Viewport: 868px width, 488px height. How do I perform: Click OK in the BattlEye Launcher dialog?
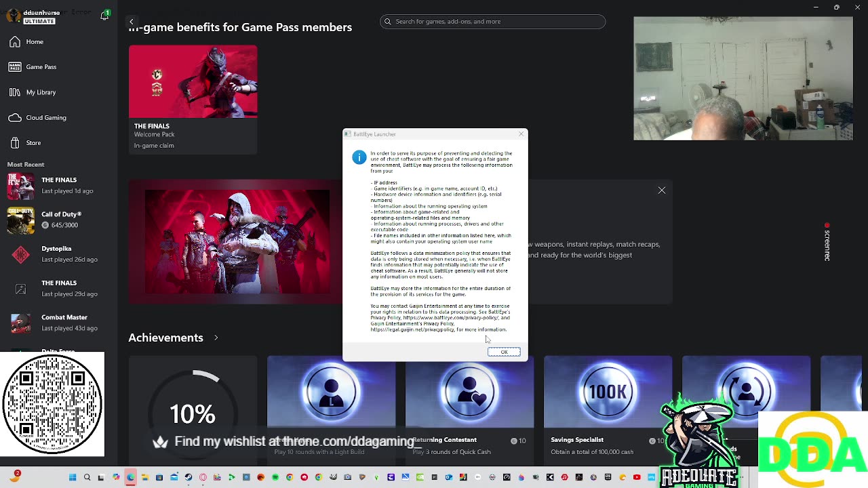[x=504, y=352]
